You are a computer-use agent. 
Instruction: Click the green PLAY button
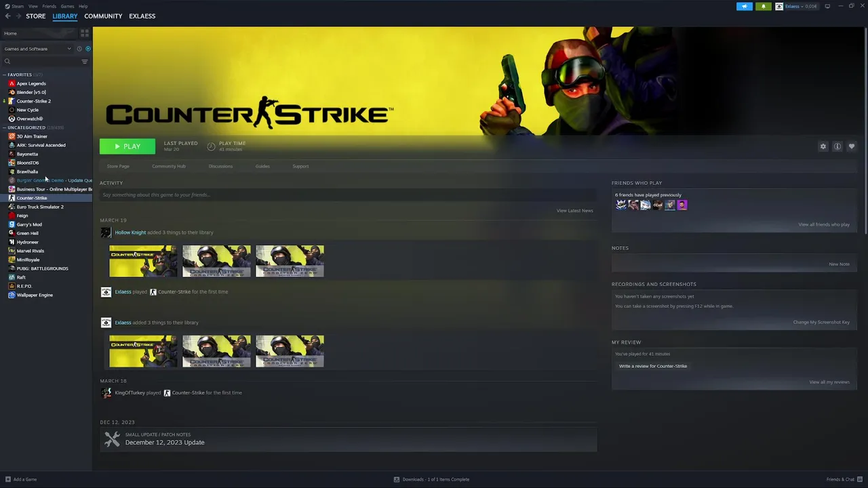pyautogui.click(x=127, y=146)
